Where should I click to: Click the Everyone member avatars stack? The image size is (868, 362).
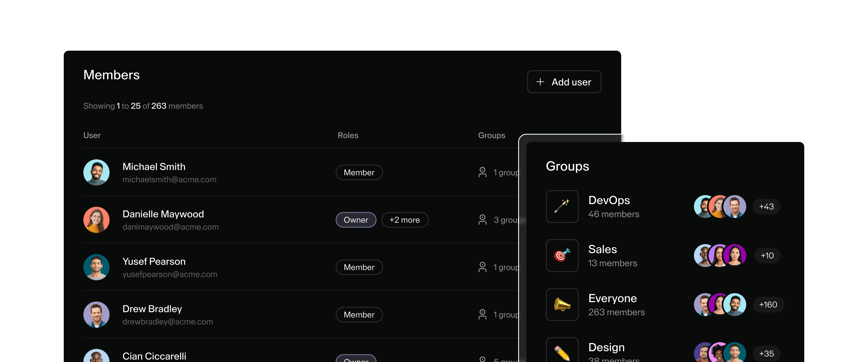pos(720,305)
